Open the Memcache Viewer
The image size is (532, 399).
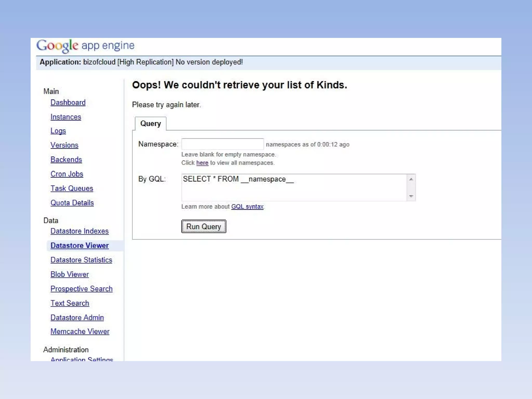click(x=80, y=332)
